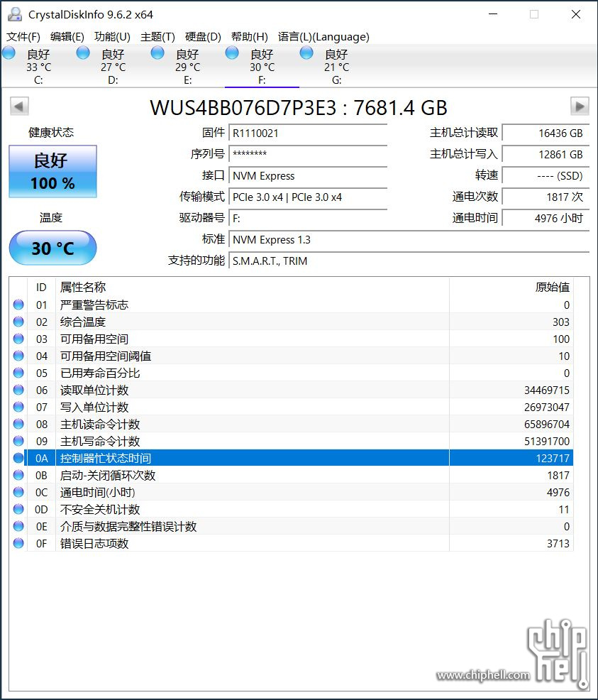Viewport: 598px width, 700px height.
Task: Click raw value 3713 for 错误日志项数
Action: (x=558, y=543)
